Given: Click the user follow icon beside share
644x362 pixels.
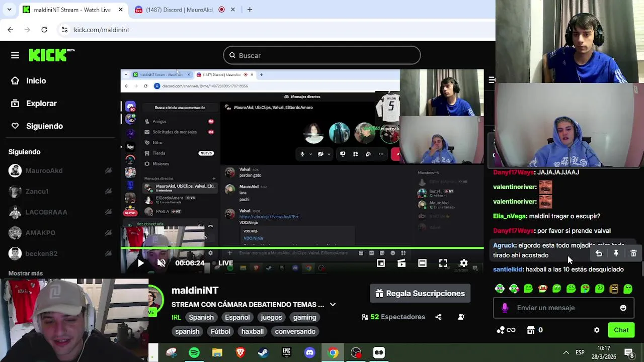Looking at the screenshot, I should (x=461, y=317).
